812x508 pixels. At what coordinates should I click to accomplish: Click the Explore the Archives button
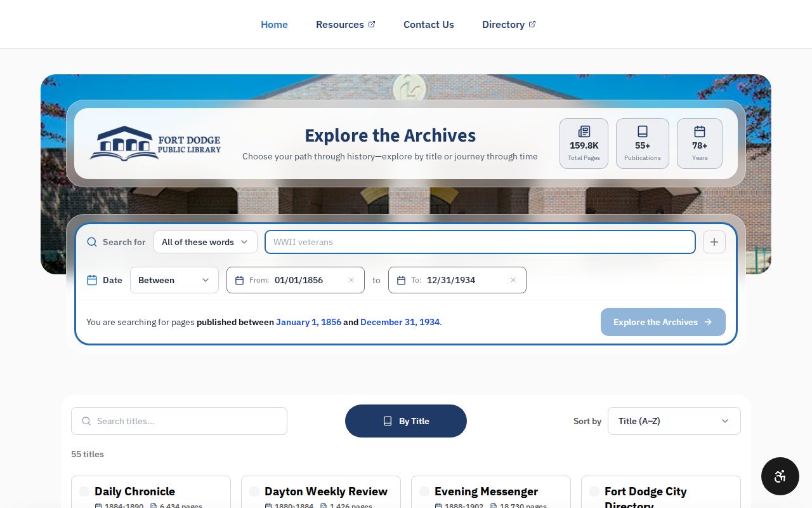(x=663, y=322)
